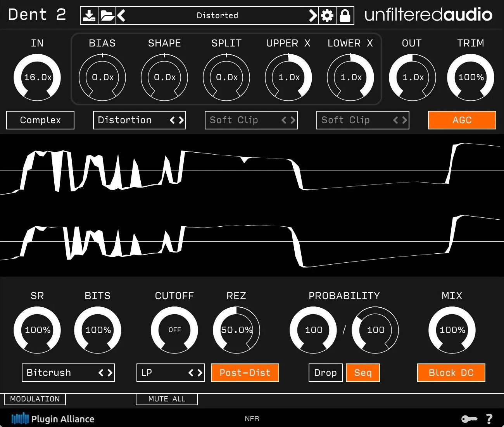Go to previous preset with left chevron
The width and height of the screenshot is (504, 427).
coord(121,16)
